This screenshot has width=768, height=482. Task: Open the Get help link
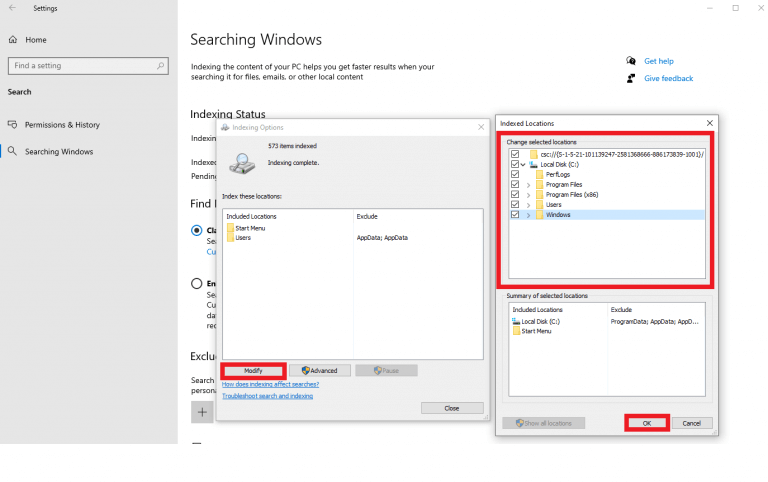click(658, 61)
